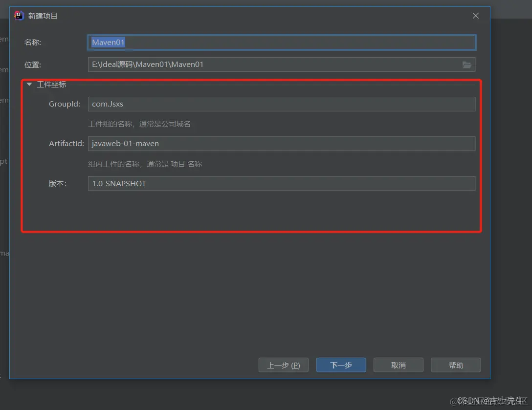The width and height of the screenshot is (532, 410).
Task: Click the 版本: label
Action: click(x=57, y=183)
